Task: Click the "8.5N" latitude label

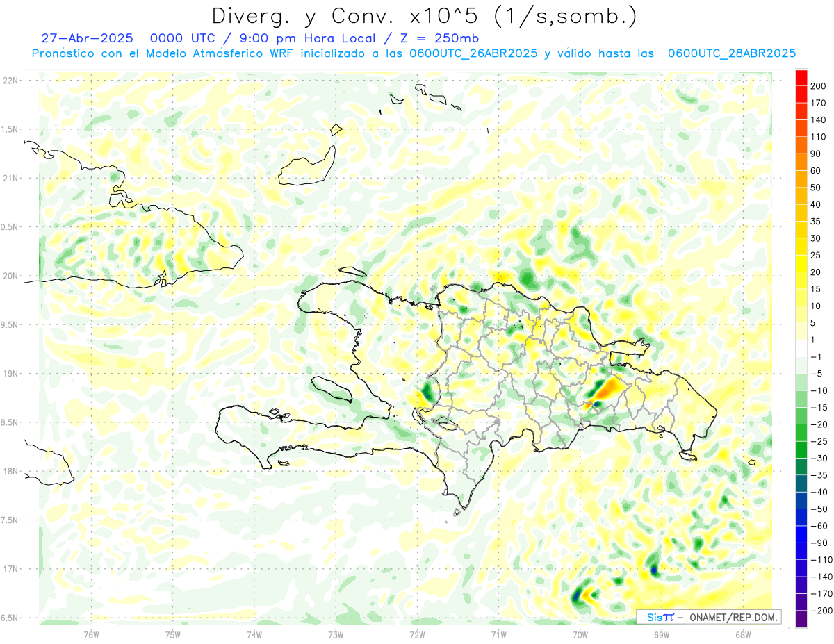Action: click(10, 422)
